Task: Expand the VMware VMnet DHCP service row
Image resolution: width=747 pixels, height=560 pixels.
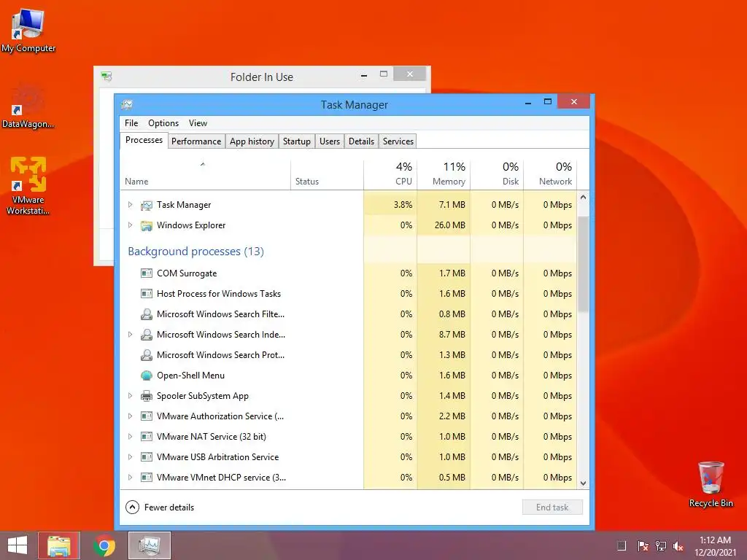Action: 130,478
